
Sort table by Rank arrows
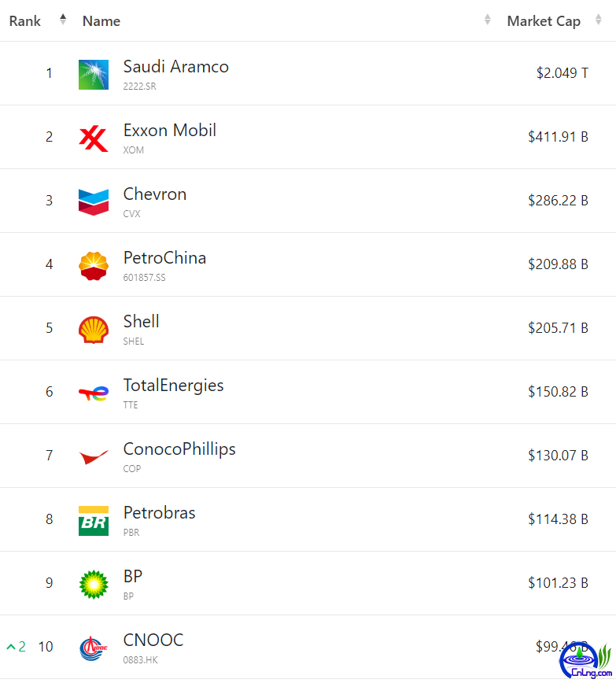coord(63,20)
